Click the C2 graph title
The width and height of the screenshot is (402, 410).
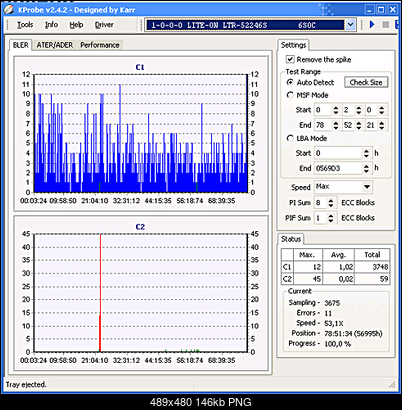tap(140, 227)
